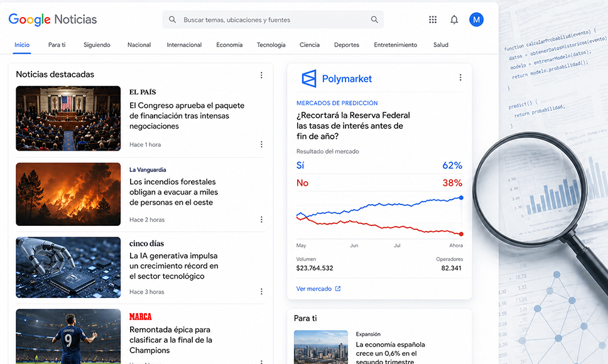The height and width of the screenshot is (364, 608).
Task: Click the Hace 1 hora timestamp
Action: click(x=145, y=144)
